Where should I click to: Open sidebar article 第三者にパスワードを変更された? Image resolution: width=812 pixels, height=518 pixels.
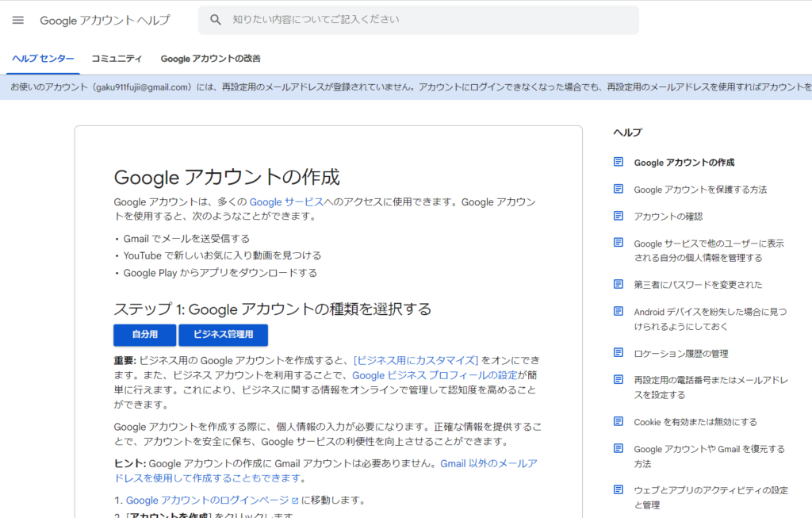(x=698, y=284)
